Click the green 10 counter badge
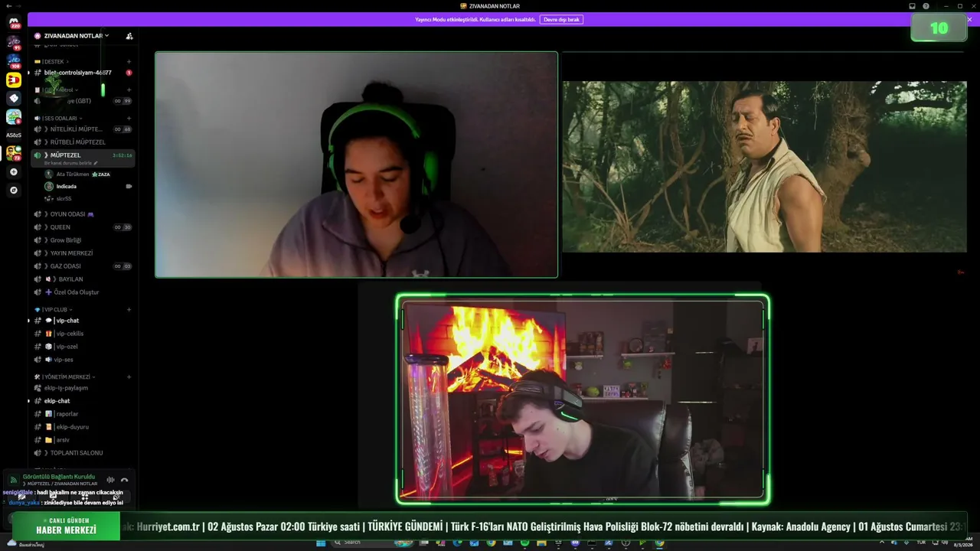 [939, 28]
